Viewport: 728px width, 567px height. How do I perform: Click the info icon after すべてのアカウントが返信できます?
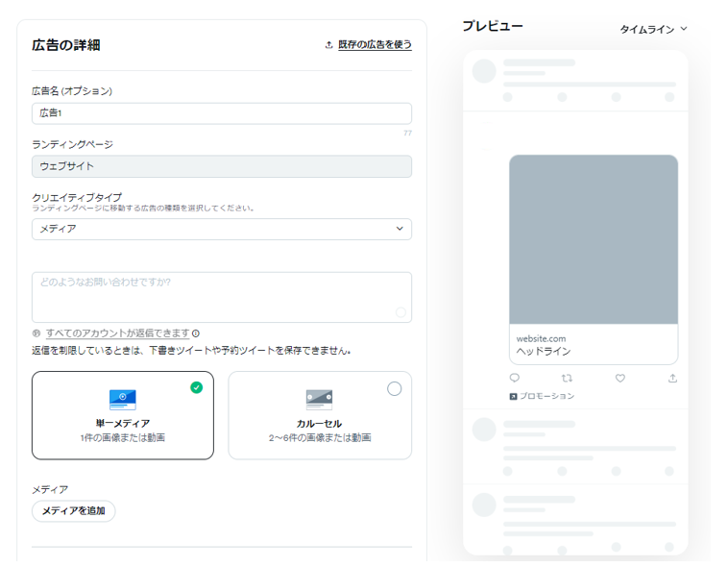coord(196,333)
